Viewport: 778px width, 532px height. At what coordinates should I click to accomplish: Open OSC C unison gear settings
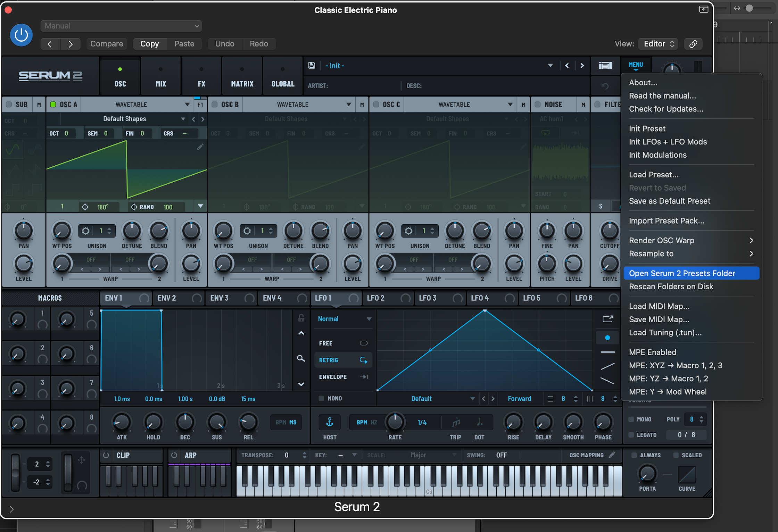[x=409, y=231]
